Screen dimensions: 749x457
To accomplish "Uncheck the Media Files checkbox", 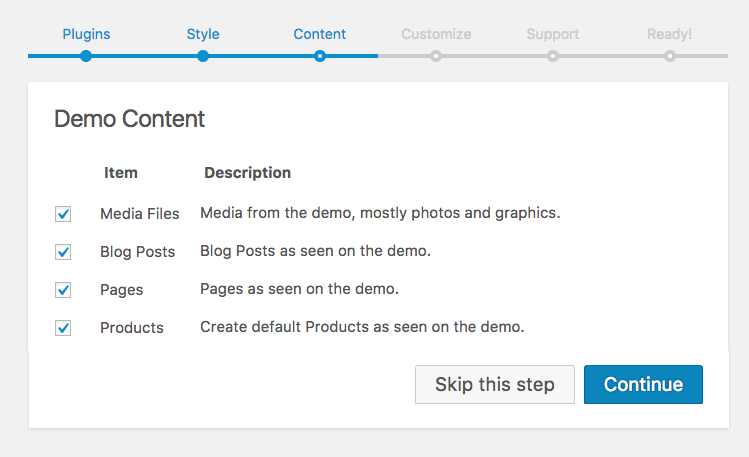I will 63,214.
